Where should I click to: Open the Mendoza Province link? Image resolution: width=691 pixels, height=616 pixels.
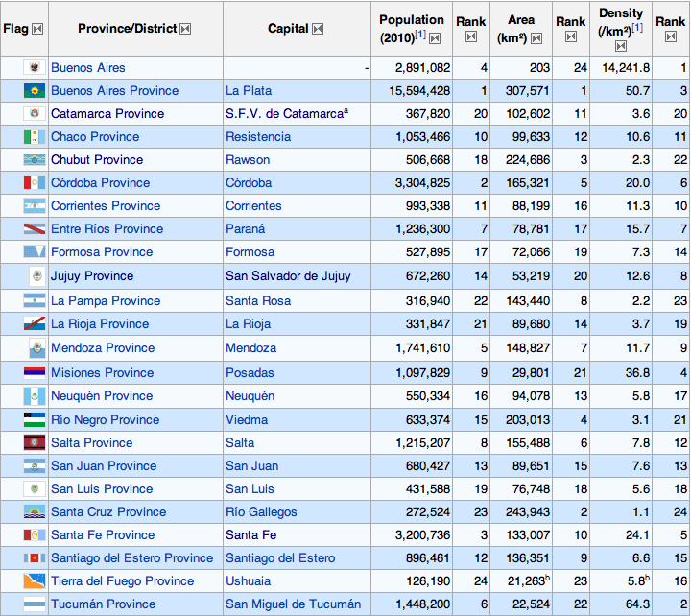point(103,348)
